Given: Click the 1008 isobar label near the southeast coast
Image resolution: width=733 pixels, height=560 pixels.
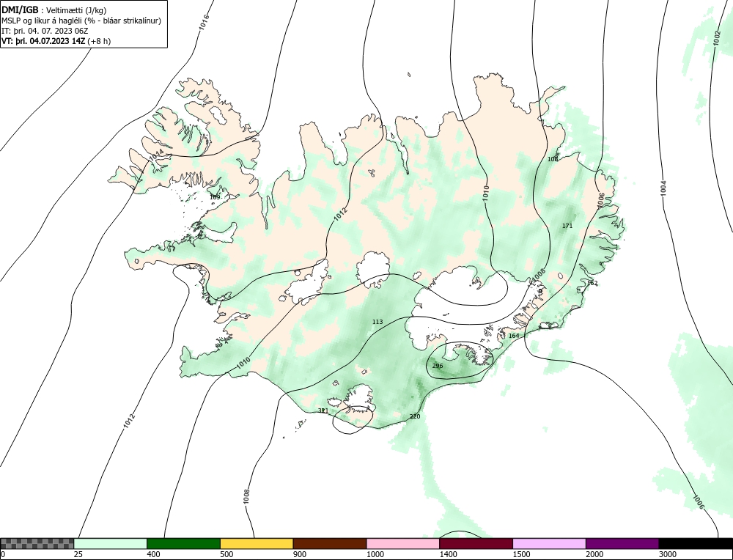Looking at the screenshot, I should point(539,276).
